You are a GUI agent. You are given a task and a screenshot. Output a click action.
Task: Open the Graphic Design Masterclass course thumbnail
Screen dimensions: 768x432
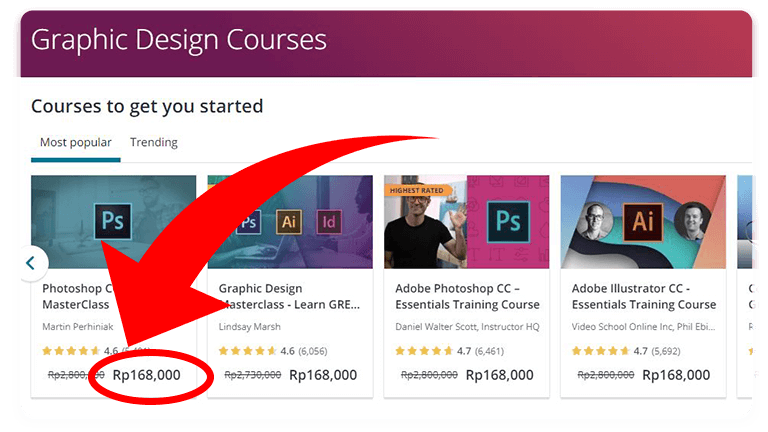click(x=290, y=222)
